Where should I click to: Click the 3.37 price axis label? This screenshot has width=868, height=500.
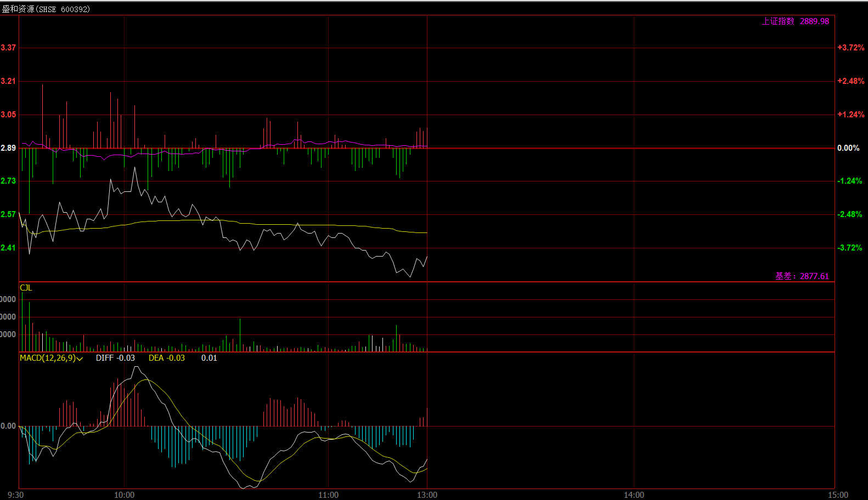tap(8, 48)
